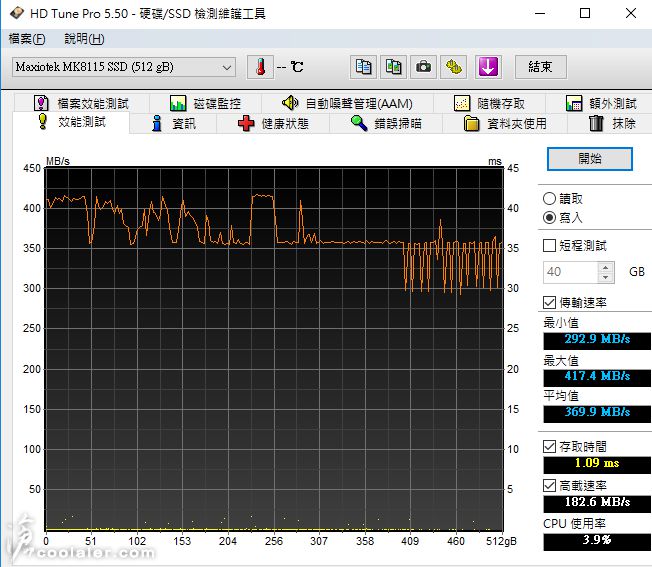Switch to the 隨機存取 tab

click(489, 103)
